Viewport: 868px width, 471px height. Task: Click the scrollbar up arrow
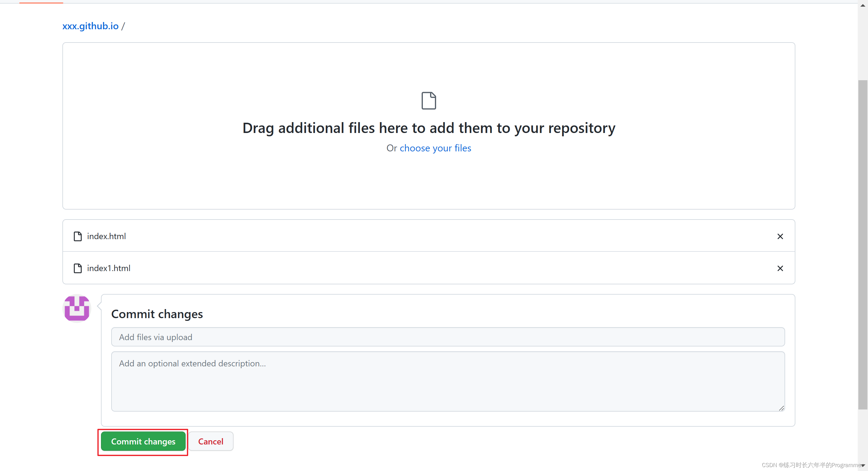(863, 5)
